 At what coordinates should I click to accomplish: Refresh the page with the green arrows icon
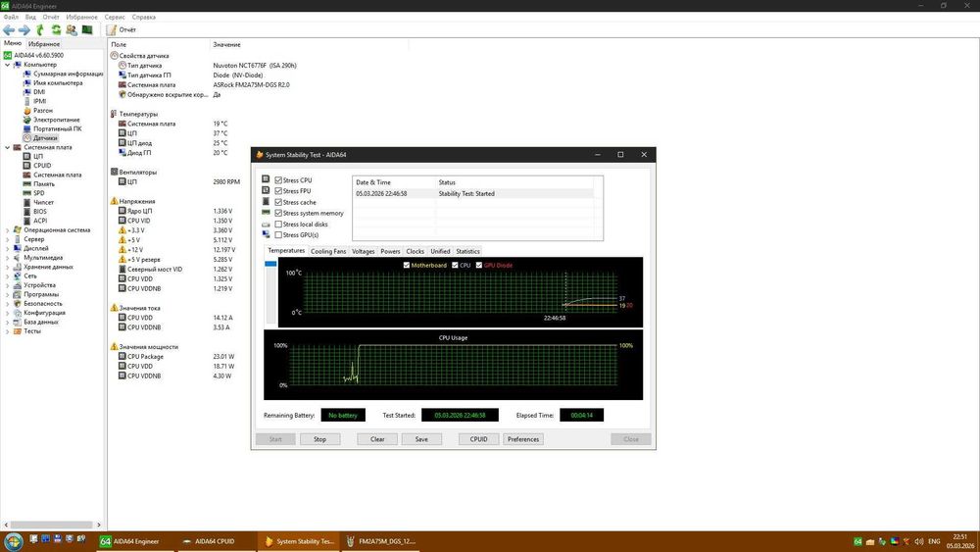click(56, 30)
